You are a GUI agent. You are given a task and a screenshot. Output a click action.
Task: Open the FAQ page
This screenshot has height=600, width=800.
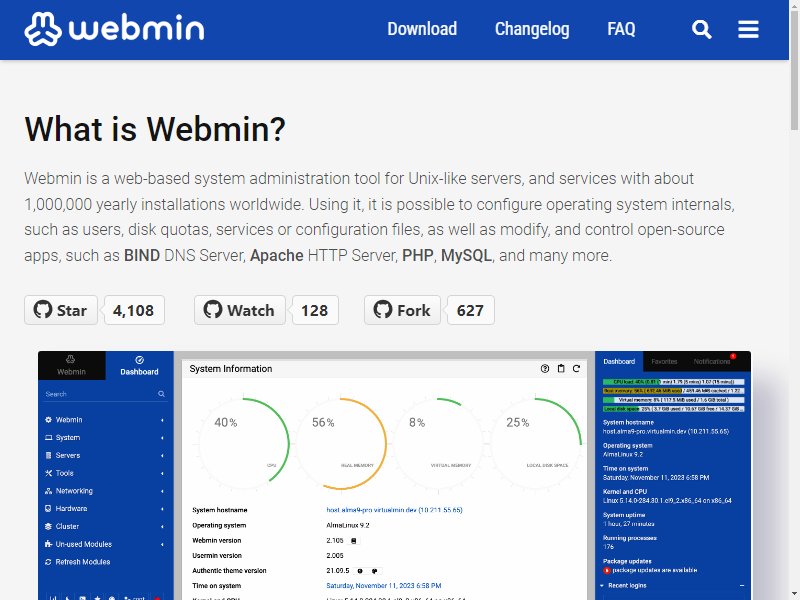coord(621,29)
